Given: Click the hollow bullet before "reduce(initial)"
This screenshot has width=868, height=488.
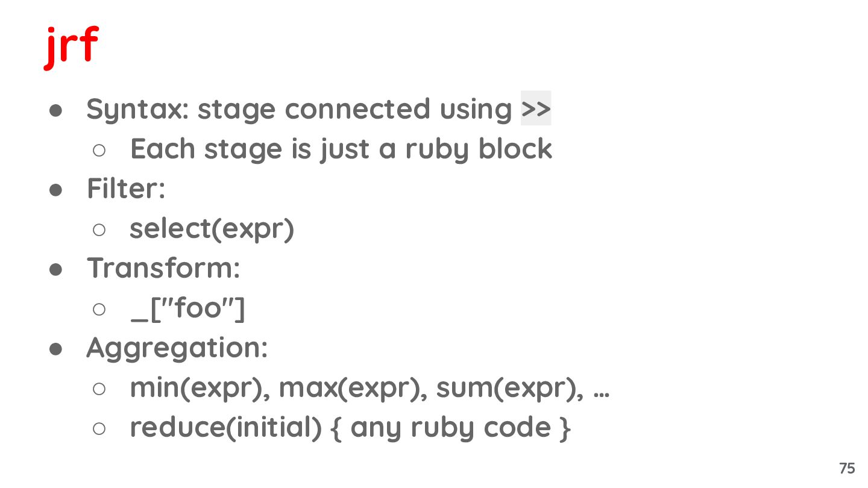Looking at the screenshot, I should point(99,428).
